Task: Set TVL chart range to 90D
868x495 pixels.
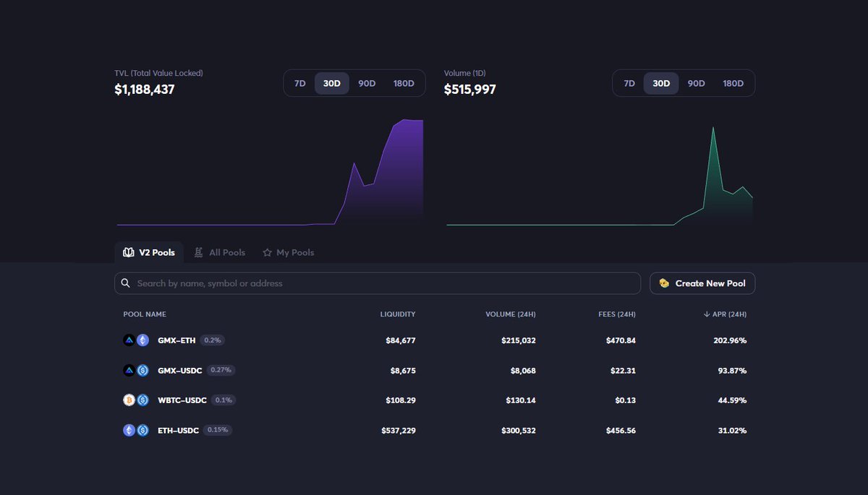Action: coord(367,83)
